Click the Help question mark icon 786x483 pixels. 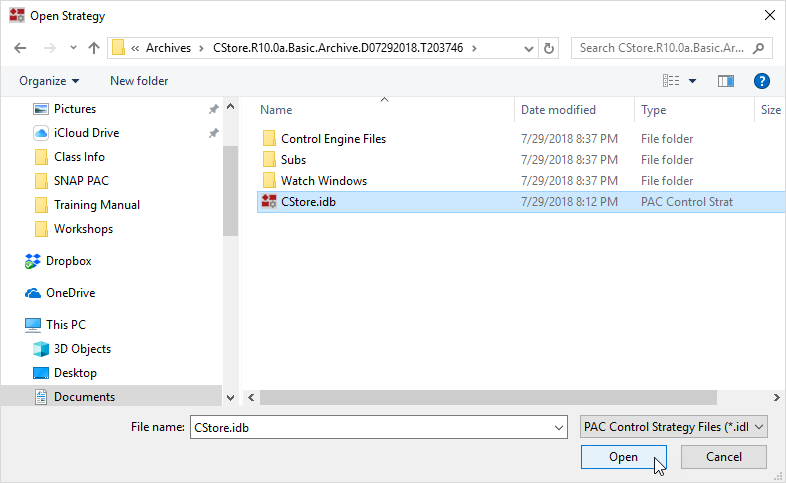coord(761,81)
